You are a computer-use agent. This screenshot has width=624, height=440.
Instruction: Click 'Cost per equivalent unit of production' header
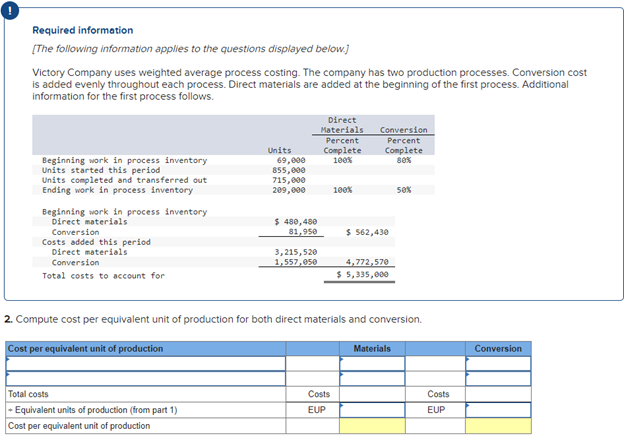[x=86, y=348]
